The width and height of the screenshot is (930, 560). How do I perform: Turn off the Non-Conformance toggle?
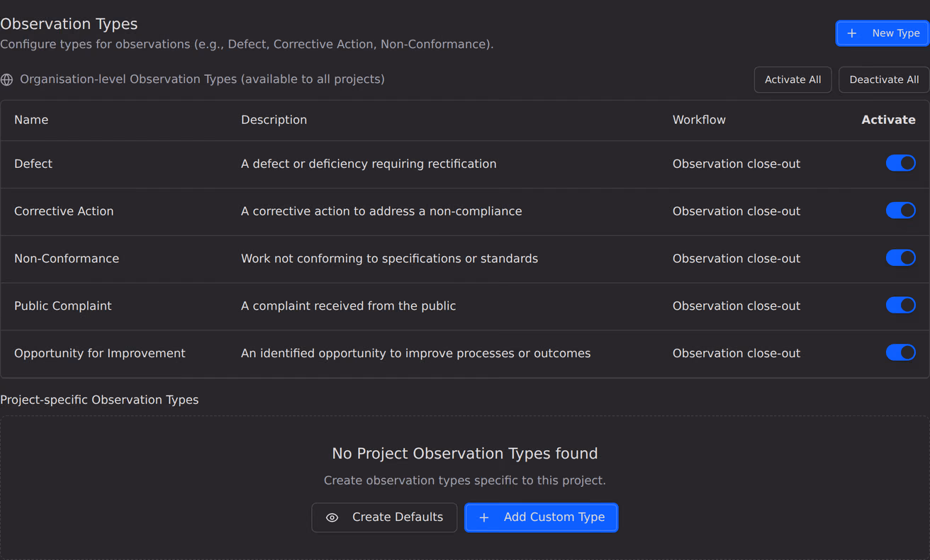[x=901, y=258]
